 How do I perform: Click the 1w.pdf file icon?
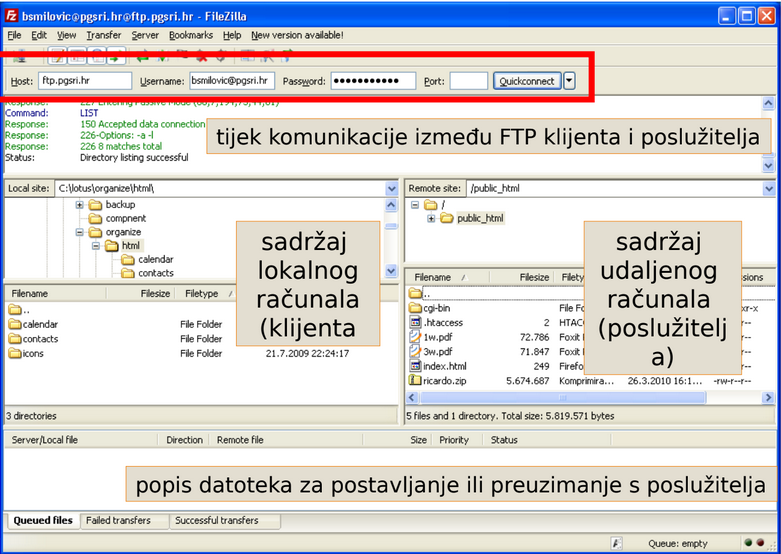pyautogui.click(x=415, y=337)
